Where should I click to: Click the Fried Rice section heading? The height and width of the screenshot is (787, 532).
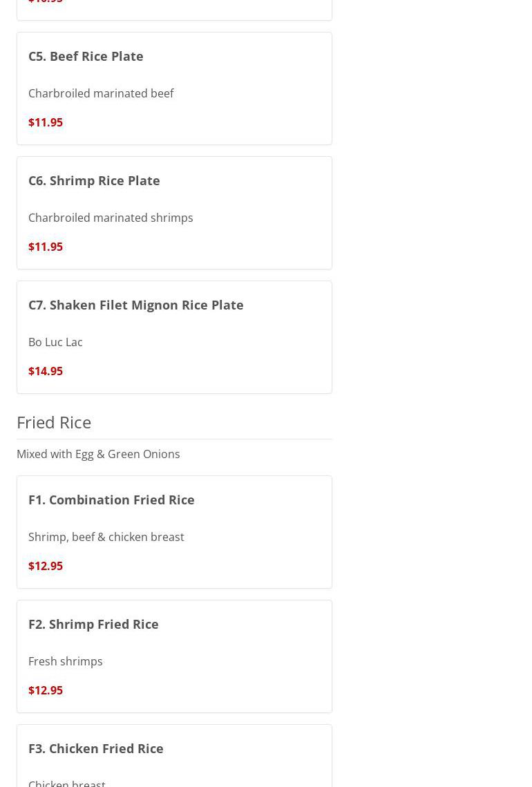pos(54,422)
